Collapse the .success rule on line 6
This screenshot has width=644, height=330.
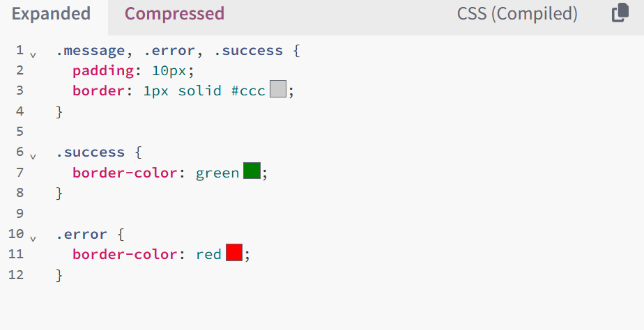pos(33,157)
